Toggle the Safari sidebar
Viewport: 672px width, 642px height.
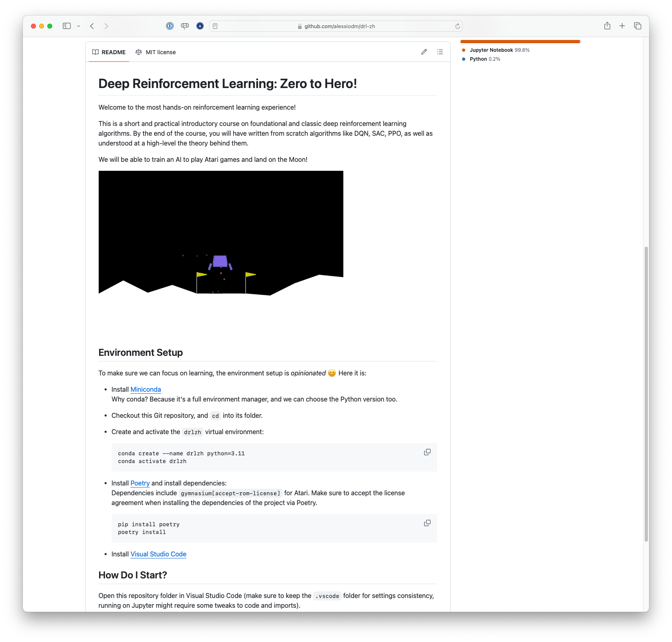pyautogui.click(x=67, y=26)
